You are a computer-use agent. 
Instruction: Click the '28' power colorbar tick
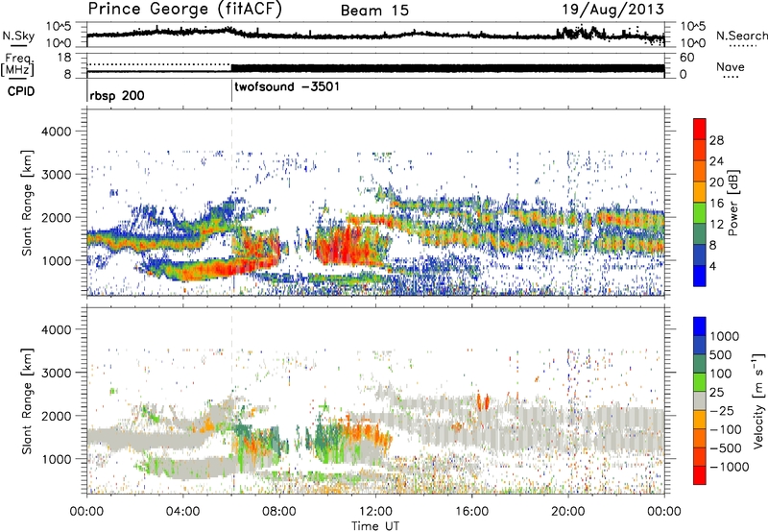point(716,140)
